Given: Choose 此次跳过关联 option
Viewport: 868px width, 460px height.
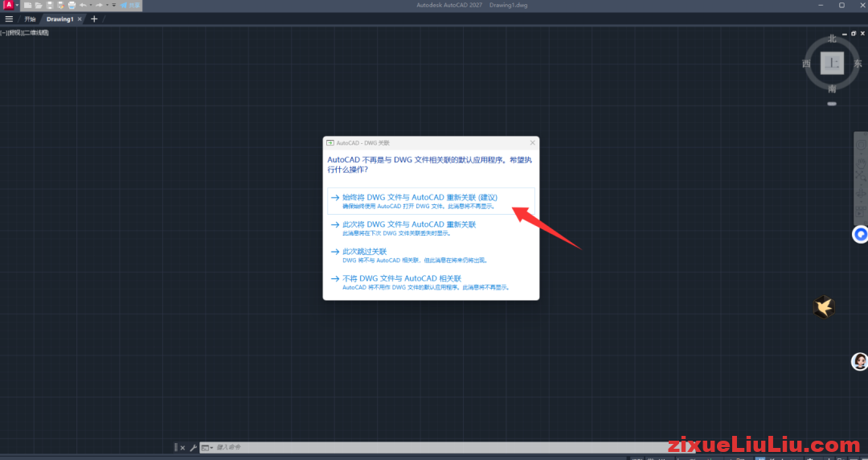Looking at the screenshot, I should pos(432,255).
